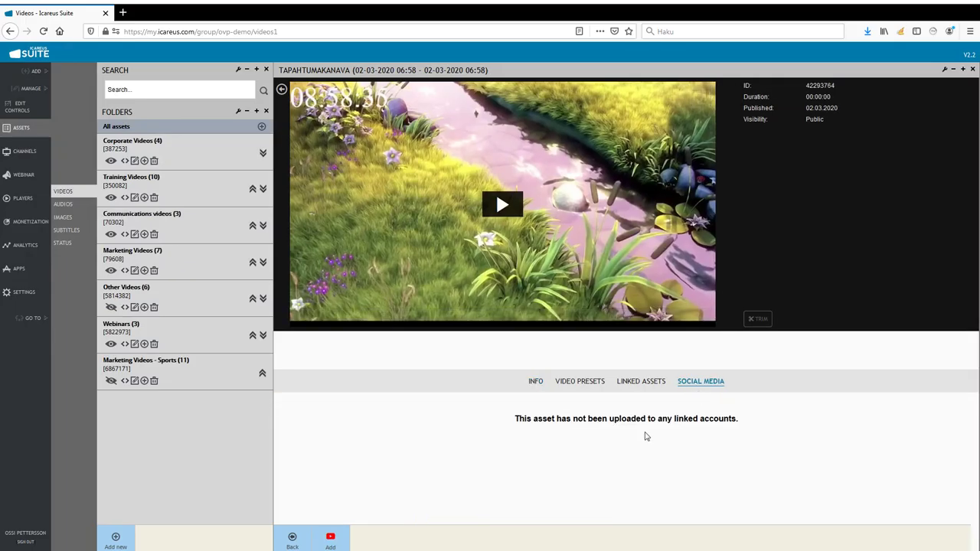Viewport: 980px width, 551px height.
Task: Add subfolder to Other Videos folder
Action: 144,307
